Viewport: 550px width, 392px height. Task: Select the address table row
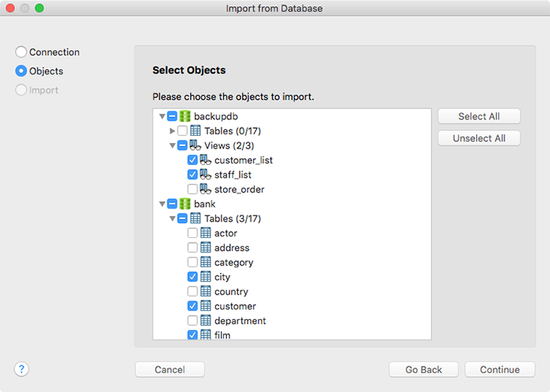point(291,247)
